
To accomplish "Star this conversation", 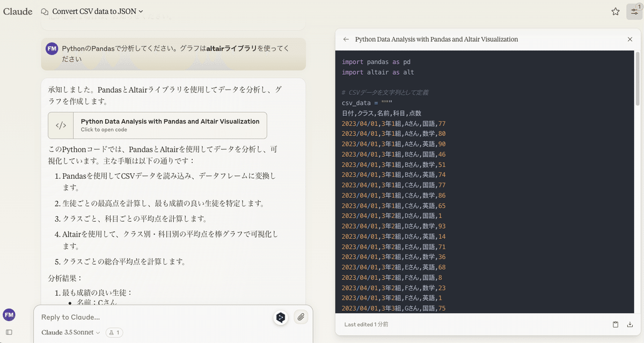I will pos(616,11).
